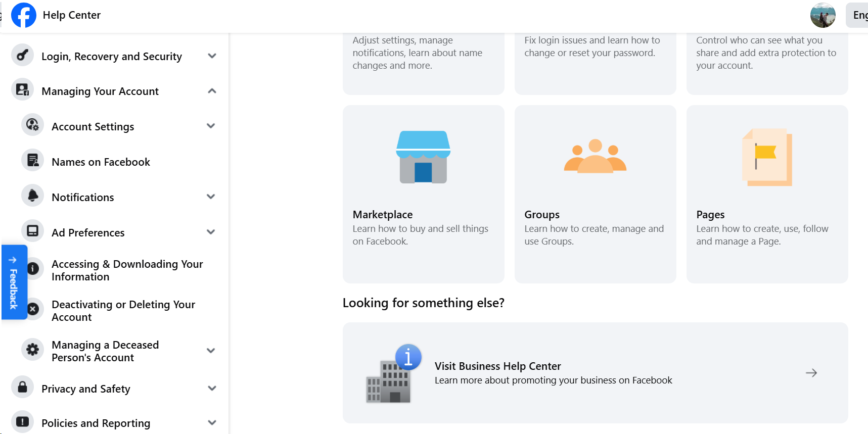Viewport: 868px width, 434px height.
Task: Open the profile avatar picture
Action: (x=823, y=15)
